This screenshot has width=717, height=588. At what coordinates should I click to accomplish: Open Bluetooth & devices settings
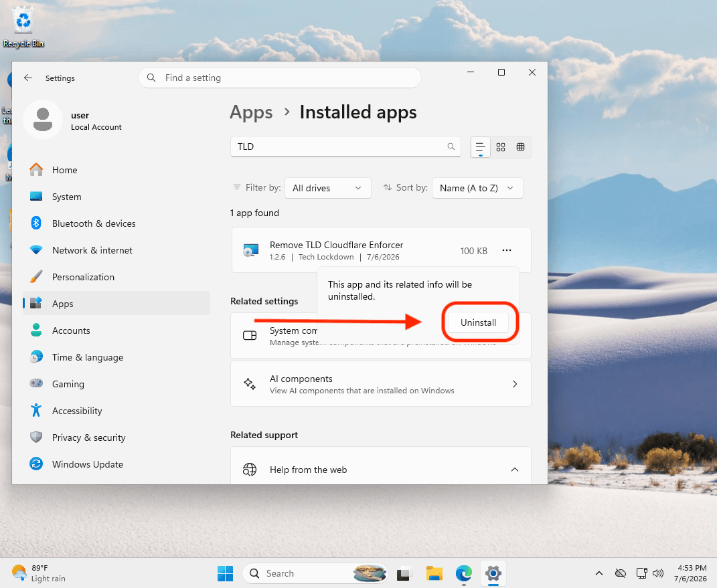(116, 223)
